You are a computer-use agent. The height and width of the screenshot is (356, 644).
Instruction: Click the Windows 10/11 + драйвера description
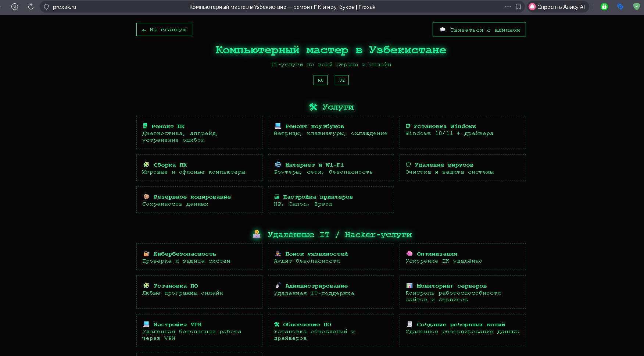[x=449, y=133]
